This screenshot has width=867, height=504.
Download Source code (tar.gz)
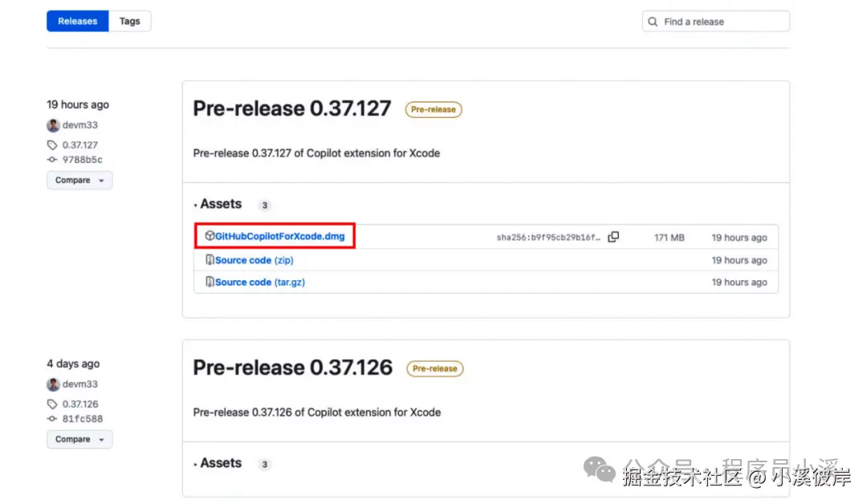point(260,282)
